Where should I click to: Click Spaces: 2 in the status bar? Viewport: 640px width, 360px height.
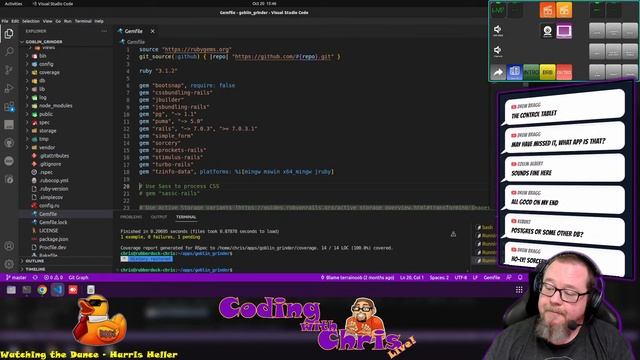point(439,278)
